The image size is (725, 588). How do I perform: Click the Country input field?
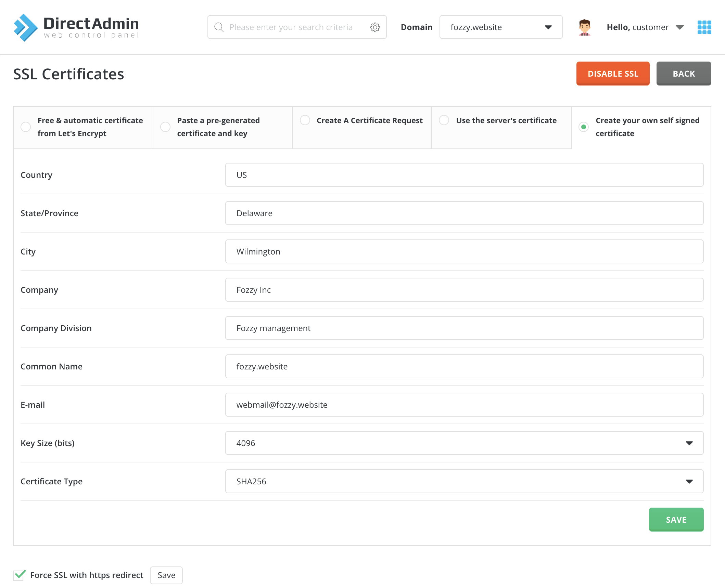coord(464,175)
